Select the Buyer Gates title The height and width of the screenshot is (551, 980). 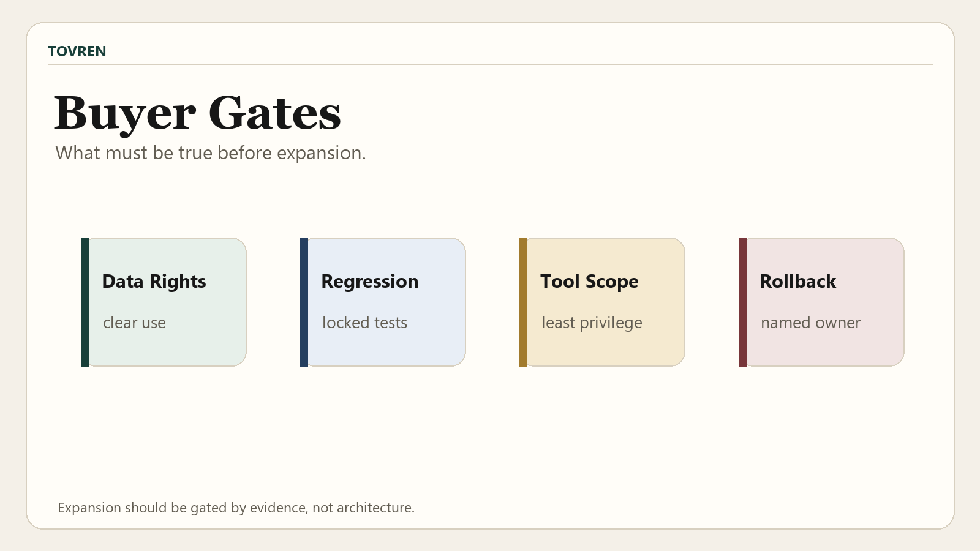click(x=197, y=114)
